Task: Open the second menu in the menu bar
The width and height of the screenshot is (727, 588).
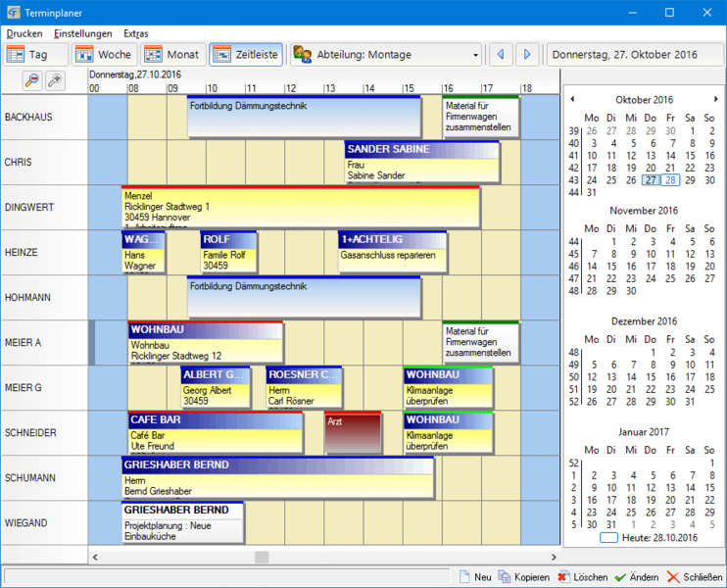Action: click(82, 33)
